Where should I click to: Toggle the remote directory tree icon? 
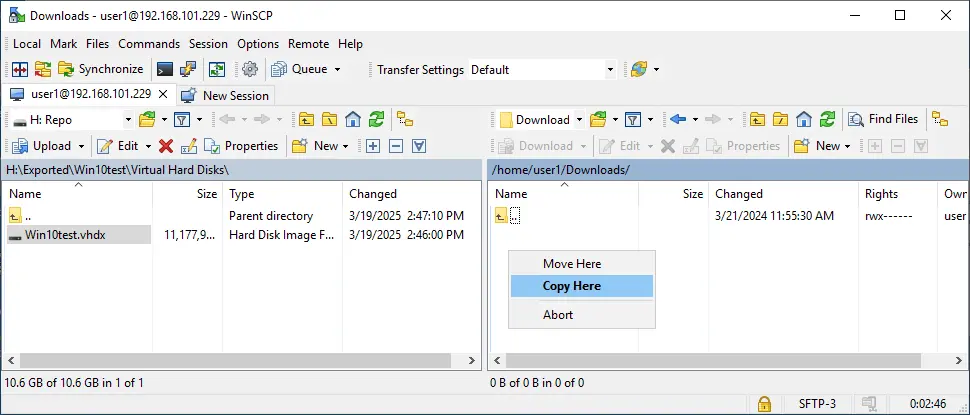[x=940, y=119]
